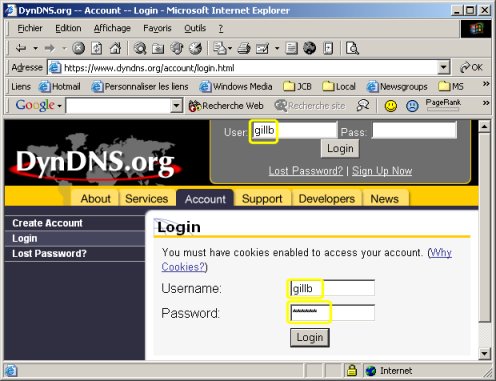
Task: Click the blue sad smiley icon
Action: pos(412,106)
